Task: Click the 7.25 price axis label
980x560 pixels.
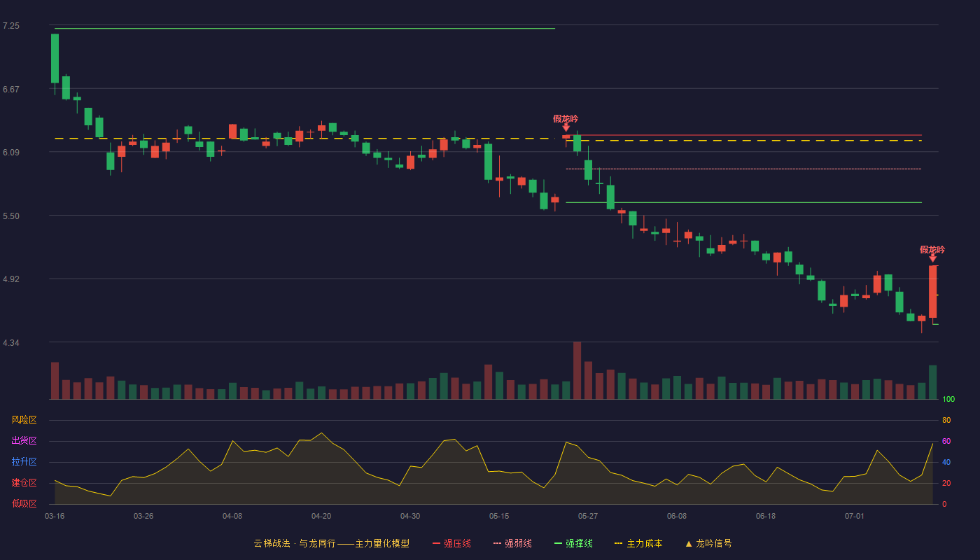Action: point(11,26)
